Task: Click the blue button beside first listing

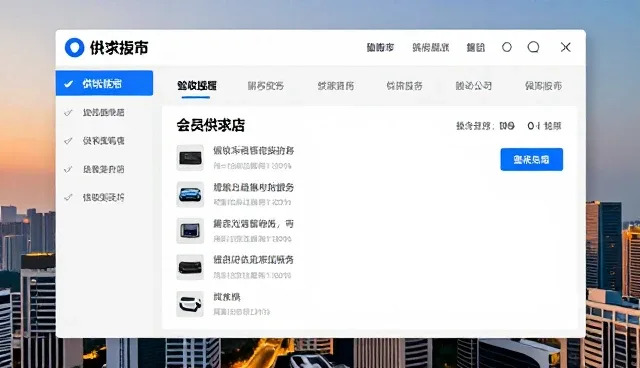Action: pos(531,160)
